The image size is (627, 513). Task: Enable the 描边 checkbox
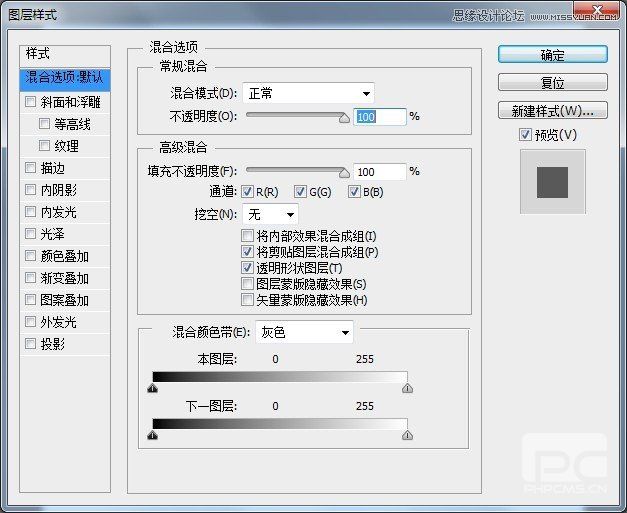30,168
